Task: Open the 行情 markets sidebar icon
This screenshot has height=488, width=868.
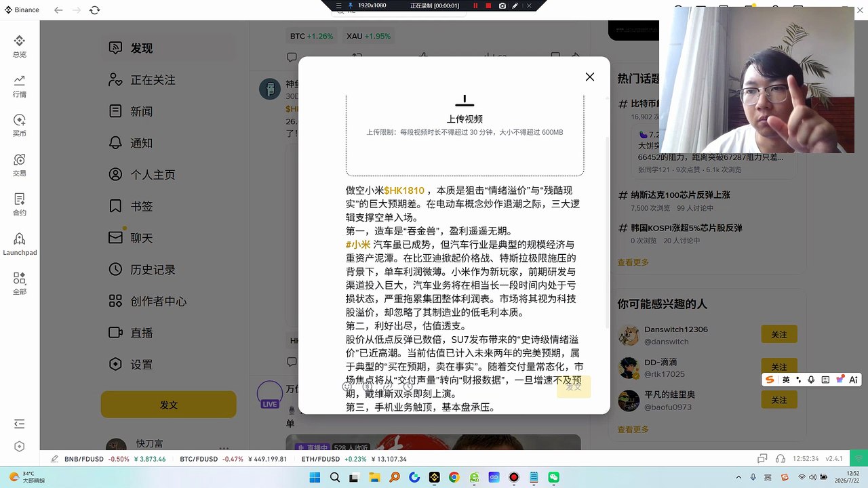Action: pos(19,86)
